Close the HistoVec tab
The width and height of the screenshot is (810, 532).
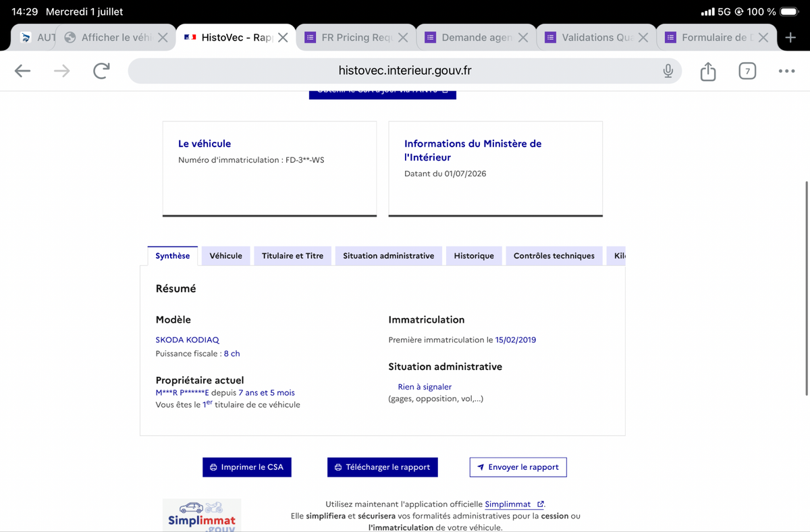tap(283, 38)
